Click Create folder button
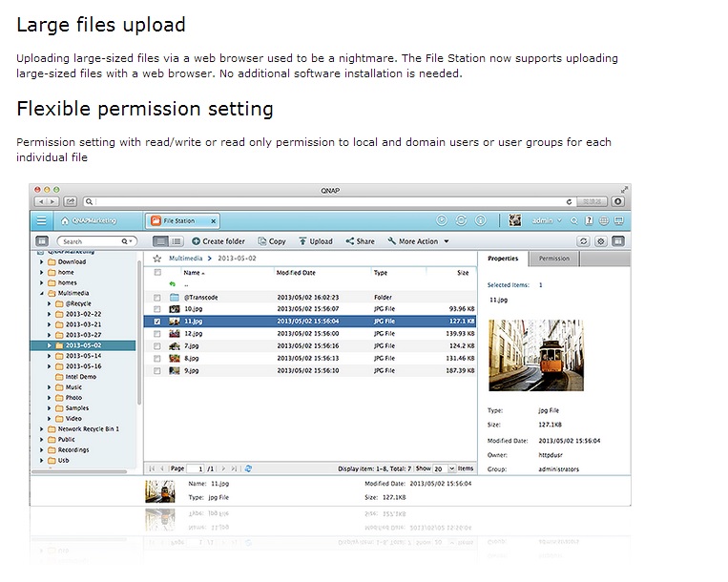The height and width of the screenshot is (582, 728). (218, 241)
